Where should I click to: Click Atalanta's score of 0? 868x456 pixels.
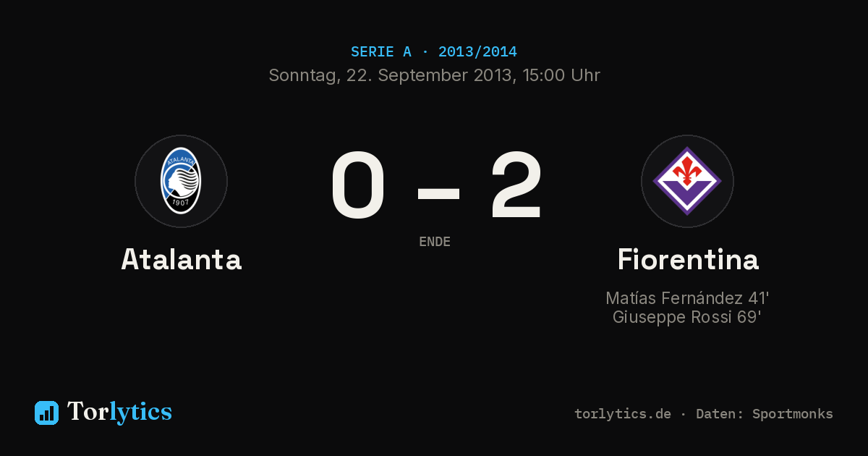click(x=358, y=185)
